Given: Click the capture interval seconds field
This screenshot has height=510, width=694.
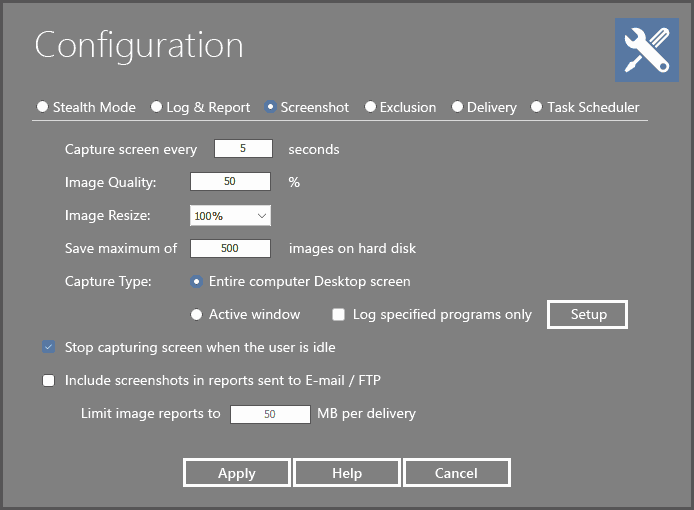Looking at the screenshot, I should 243,149.
